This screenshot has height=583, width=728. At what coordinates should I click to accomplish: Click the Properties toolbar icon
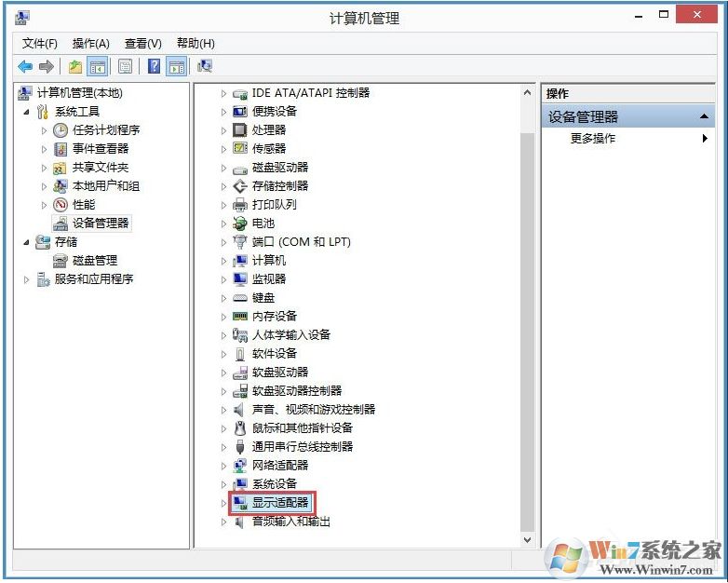point(125,67)
